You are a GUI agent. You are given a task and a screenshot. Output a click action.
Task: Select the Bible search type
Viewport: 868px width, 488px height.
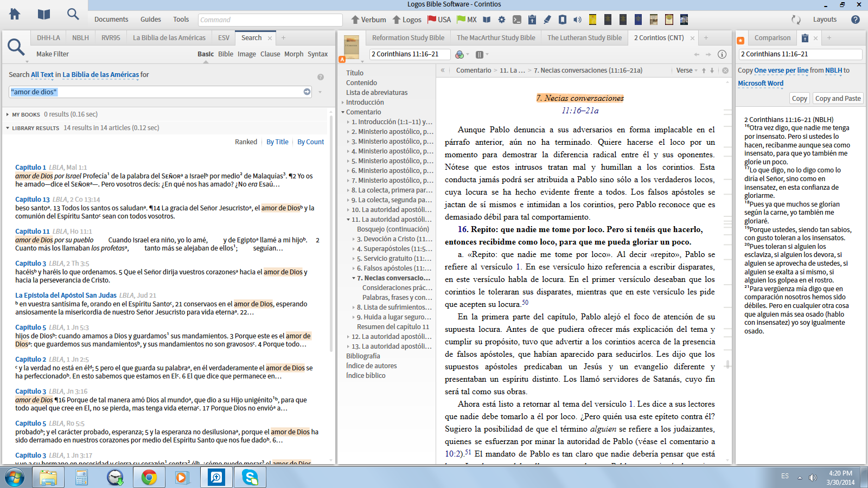[226, 54]
